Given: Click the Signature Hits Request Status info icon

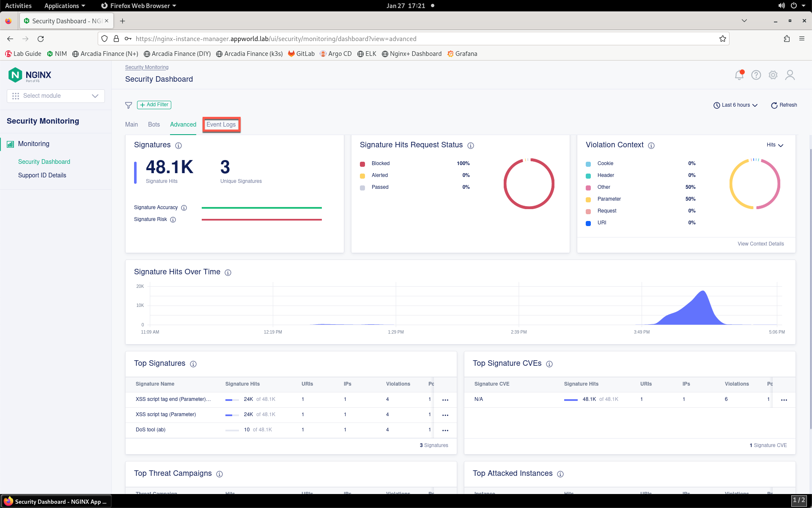Looking at the screenshot, I should [x=471, y=146].
